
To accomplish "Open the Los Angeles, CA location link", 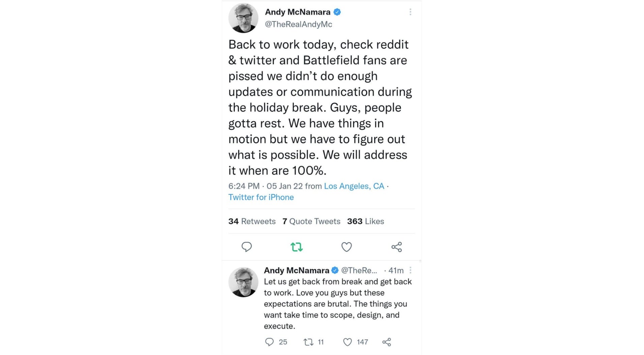I will [x=354, y=186].
